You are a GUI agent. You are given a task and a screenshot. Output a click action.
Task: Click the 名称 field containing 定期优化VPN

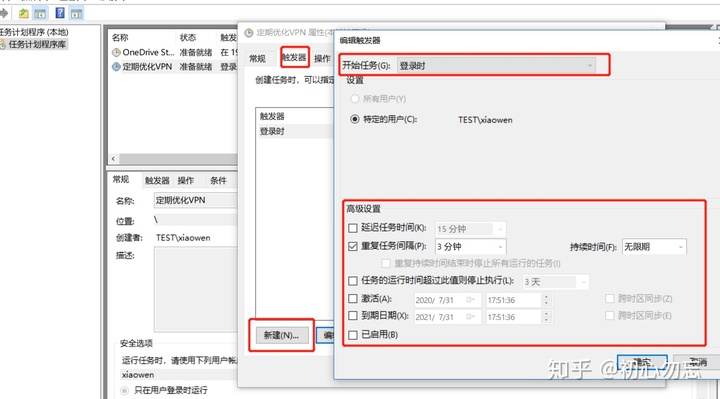(196, 200)
